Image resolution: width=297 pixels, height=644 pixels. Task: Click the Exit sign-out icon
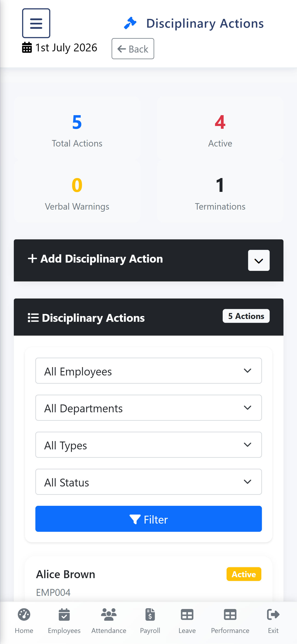(273, 615)
